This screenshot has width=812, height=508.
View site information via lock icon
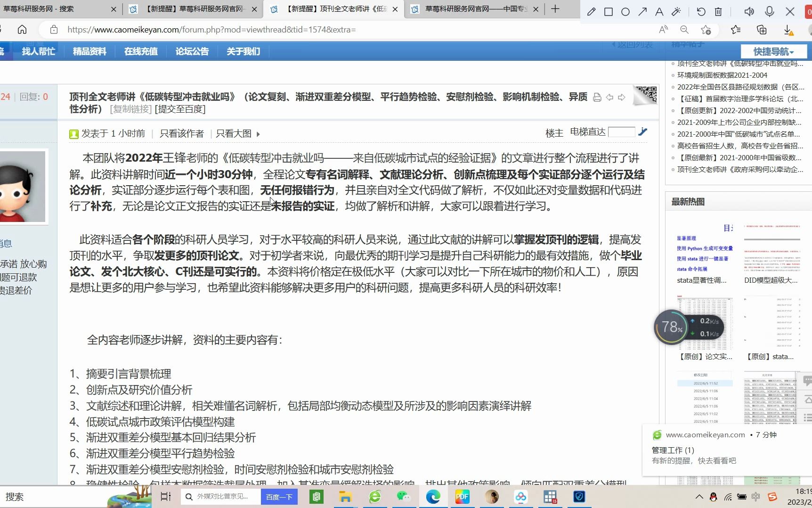[54, 30]
